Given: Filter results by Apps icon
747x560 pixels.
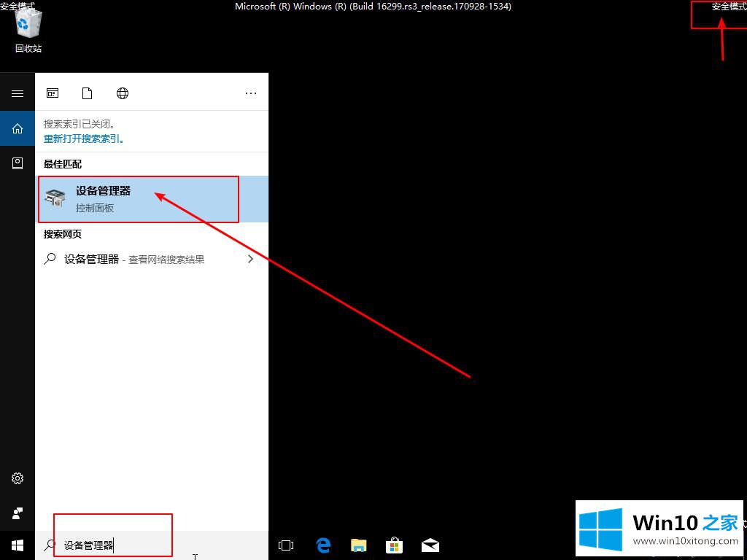Looking at the screenshot, I should [x=53, y=93].
